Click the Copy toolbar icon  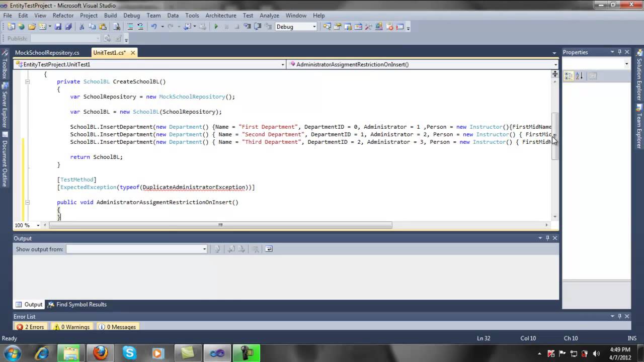coord(92,27)
